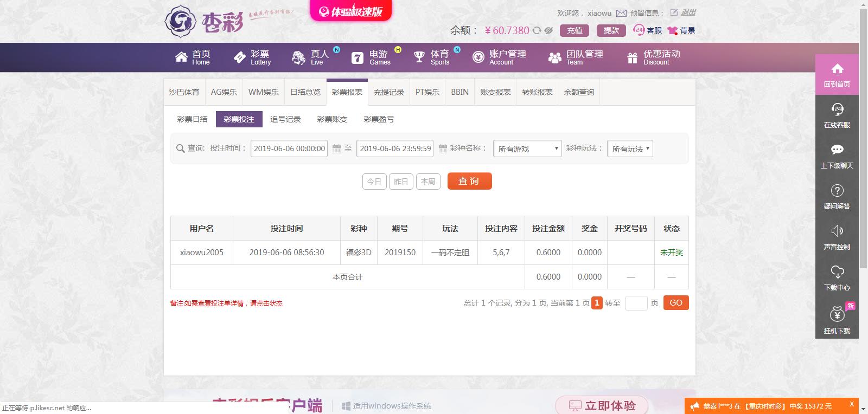Viewport: 868px width, 414px height.
Task: Refresh the account balance
Action: coord(537,30)
